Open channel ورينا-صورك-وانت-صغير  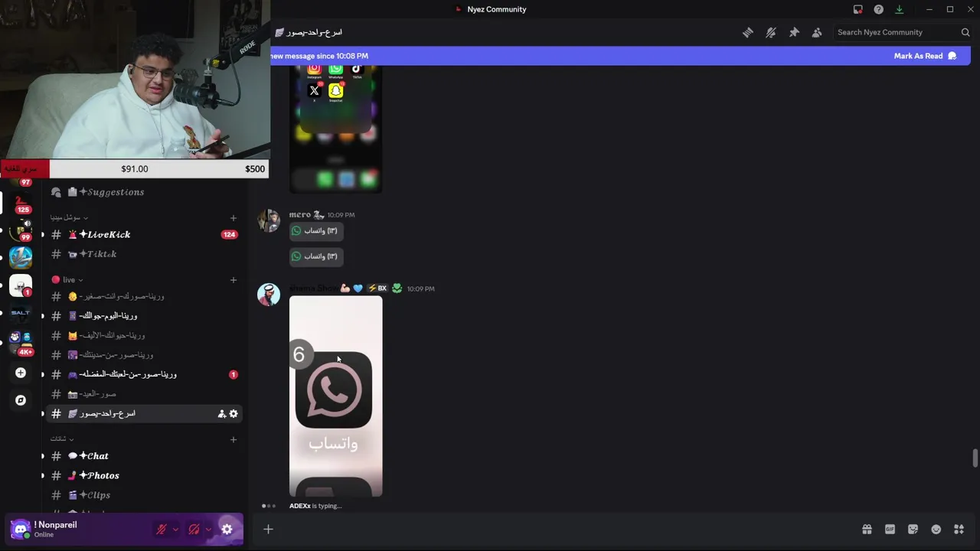(144, 296)
